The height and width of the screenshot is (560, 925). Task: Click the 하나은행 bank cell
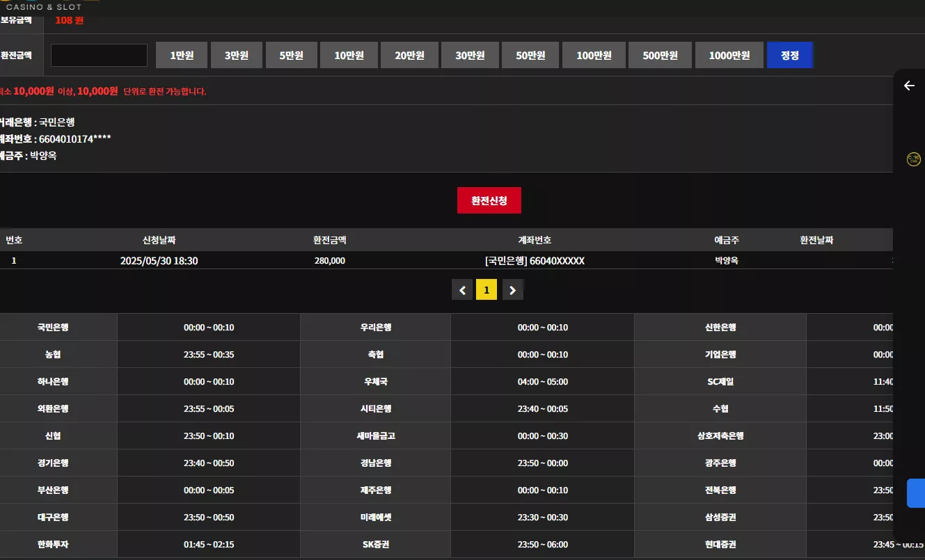click(58, 382)
